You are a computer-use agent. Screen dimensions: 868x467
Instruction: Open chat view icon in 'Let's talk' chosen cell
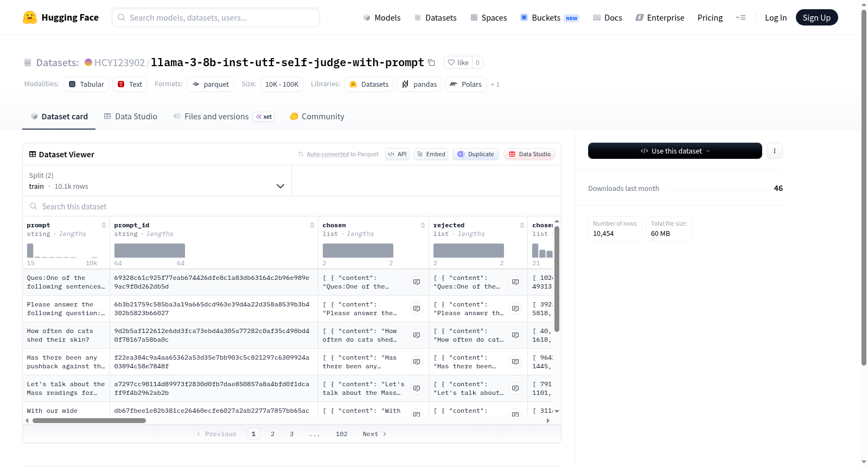click(417, 388)
